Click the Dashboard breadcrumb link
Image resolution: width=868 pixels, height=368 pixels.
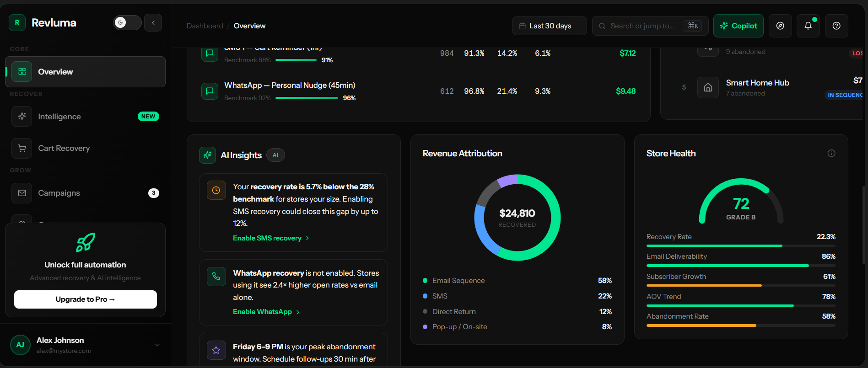point(205,26)
